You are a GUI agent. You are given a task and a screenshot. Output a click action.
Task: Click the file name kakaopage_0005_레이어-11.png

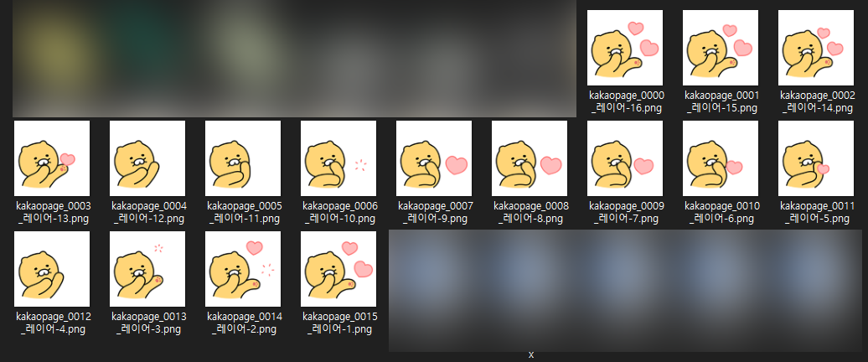tap(244, 213)
